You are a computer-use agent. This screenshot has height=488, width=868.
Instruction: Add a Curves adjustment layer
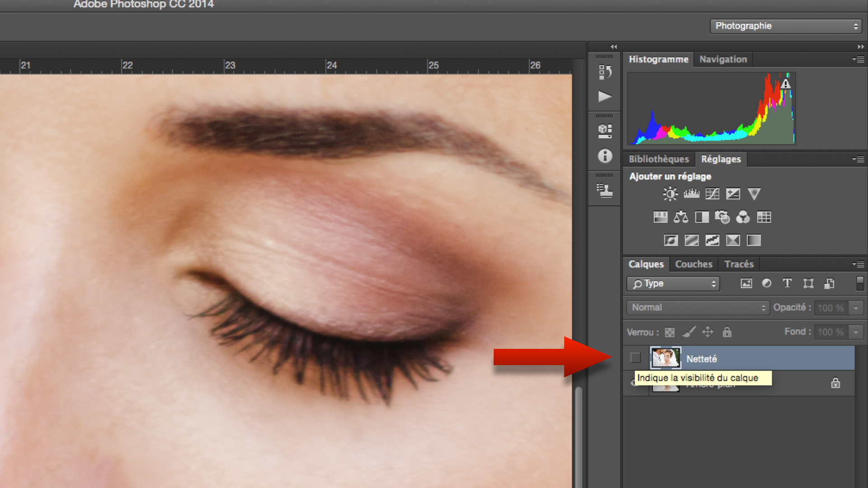(x=712, y=194)
